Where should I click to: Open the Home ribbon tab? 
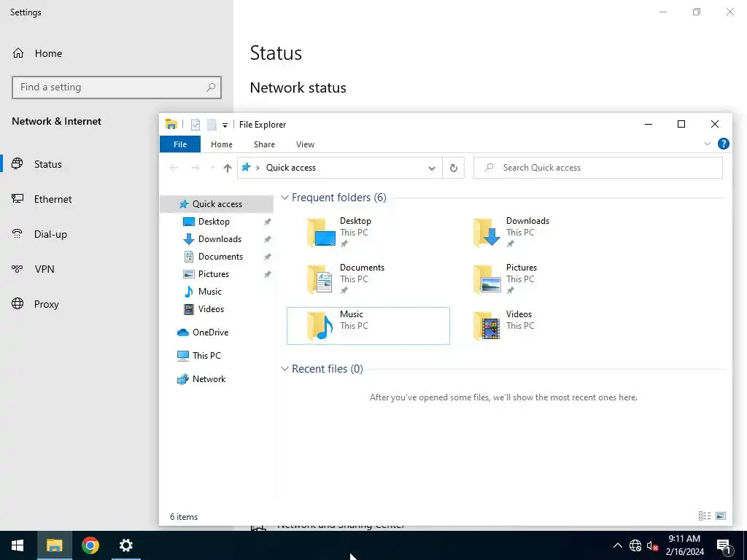pyautogui.click(x=222, y=144)
